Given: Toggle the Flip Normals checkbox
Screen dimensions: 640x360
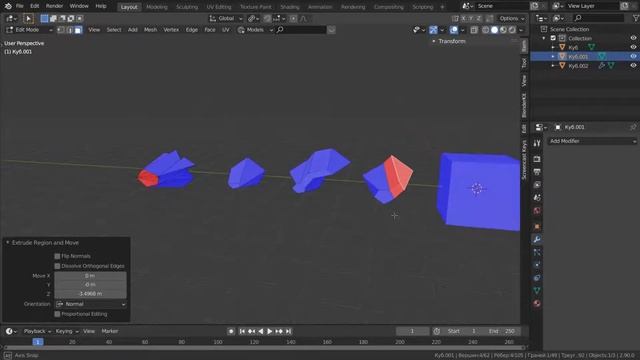Looking at the screenshot, I should point(57,256).
